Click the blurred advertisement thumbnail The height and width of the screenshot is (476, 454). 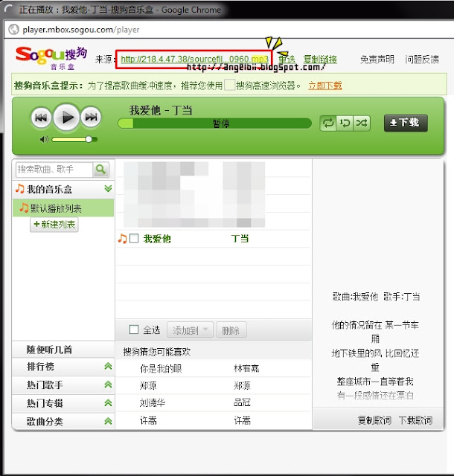point(194,195)
